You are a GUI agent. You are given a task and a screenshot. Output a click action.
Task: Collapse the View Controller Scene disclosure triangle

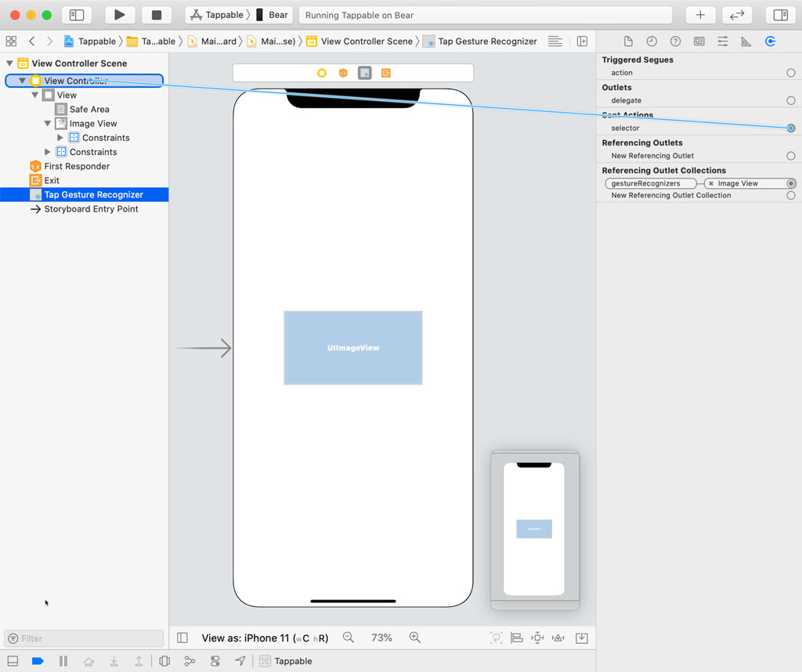coord(9,63)
